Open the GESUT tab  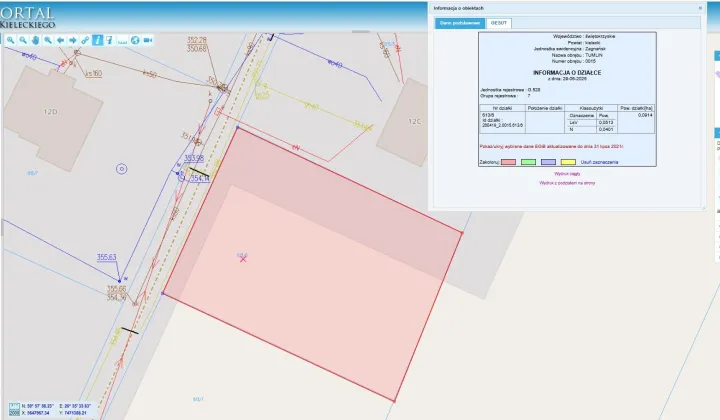click(499, 23)
